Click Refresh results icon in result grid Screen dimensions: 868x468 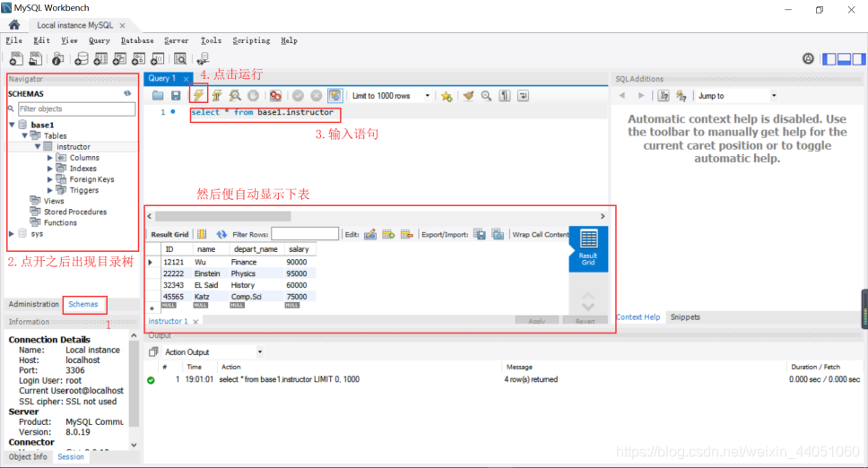tap(221, 235)
